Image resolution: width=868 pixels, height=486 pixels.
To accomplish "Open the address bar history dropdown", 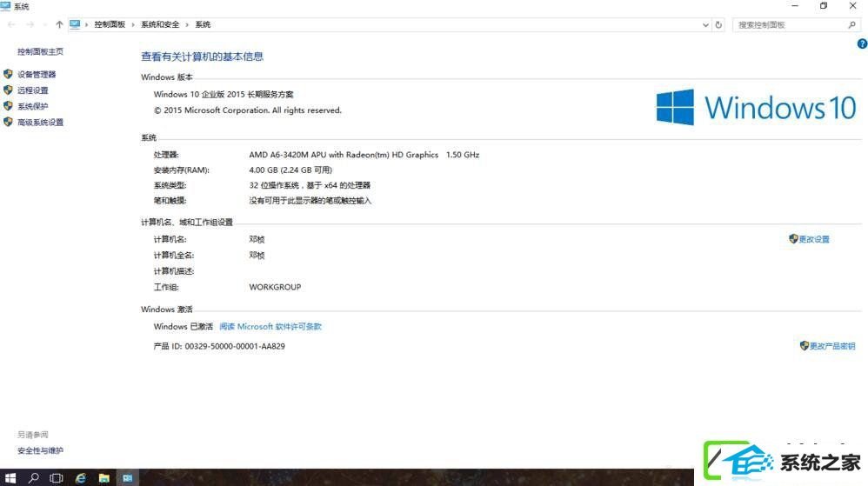I will click(705, 25).
